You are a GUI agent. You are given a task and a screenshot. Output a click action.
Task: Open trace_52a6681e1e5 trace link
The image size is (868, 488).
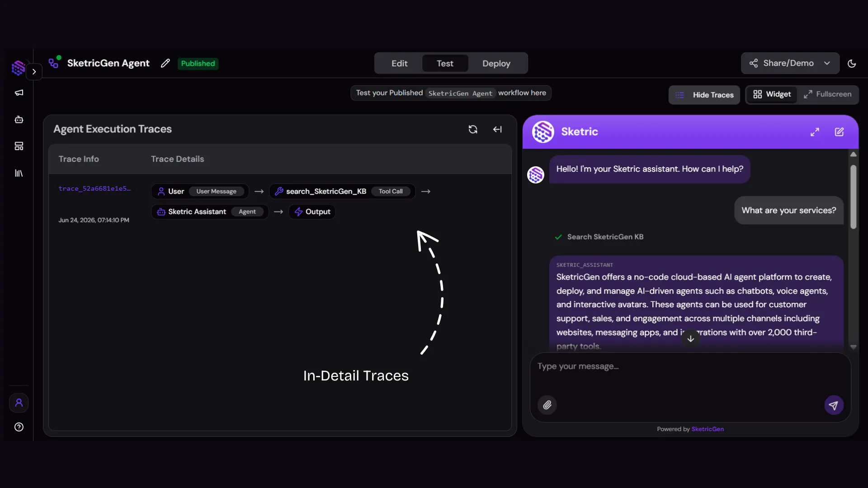click(94, 188)
